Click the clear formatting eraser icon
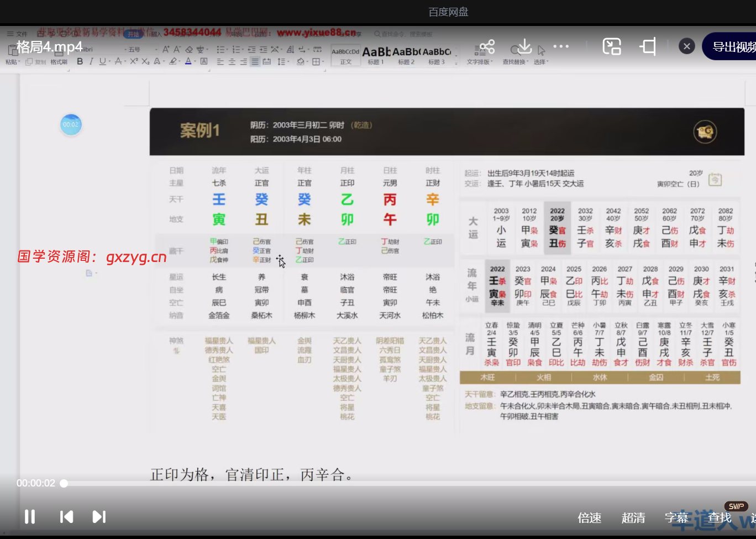Viewport: 756px width, 539px height. pyautogui.click(x=189, y=49)
